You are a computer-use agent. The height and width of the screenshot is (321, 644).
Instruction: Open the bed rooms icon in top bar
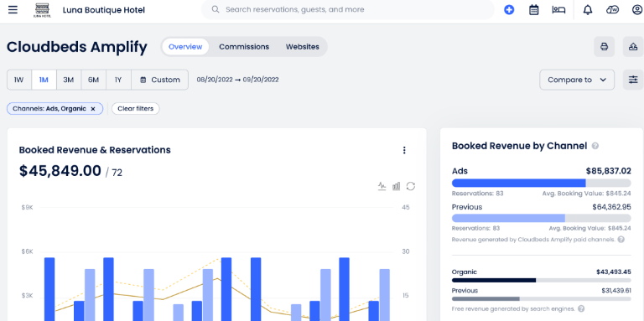point(558,10)
